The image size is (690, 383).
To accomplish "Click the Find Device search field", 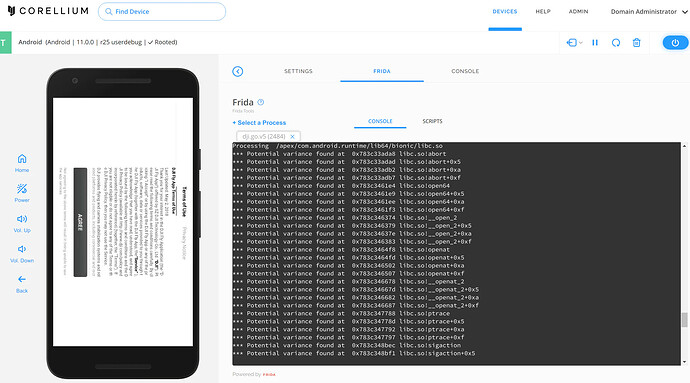I will point(162,11).
